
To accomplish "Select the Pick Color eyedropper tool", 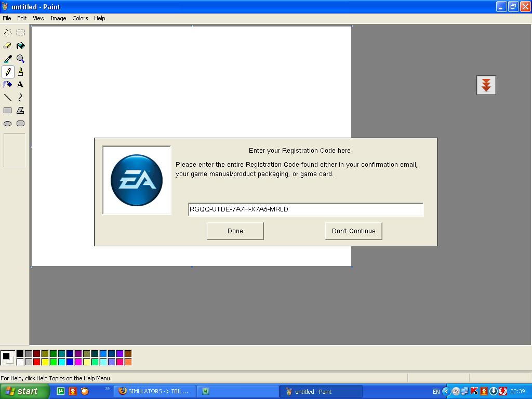I will coord(8,59).
